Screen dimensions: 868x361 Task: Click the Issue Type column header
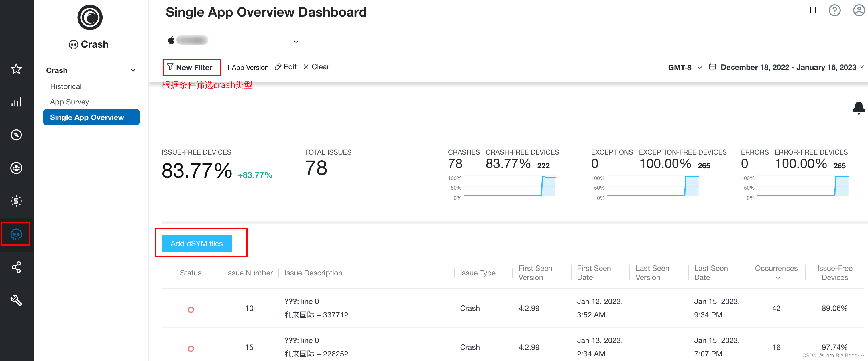[x=478, y=273]
